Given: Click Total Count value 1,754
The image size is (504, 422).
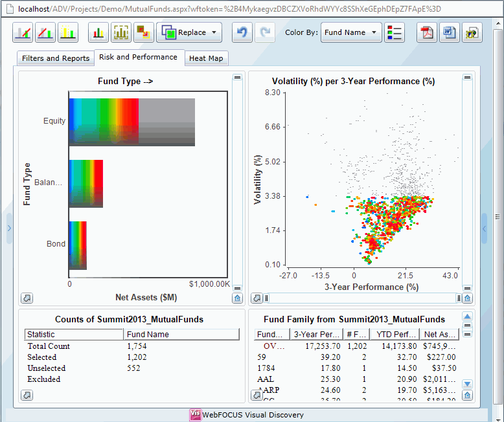Looking at the screenshot, I should tap(137, 346).
